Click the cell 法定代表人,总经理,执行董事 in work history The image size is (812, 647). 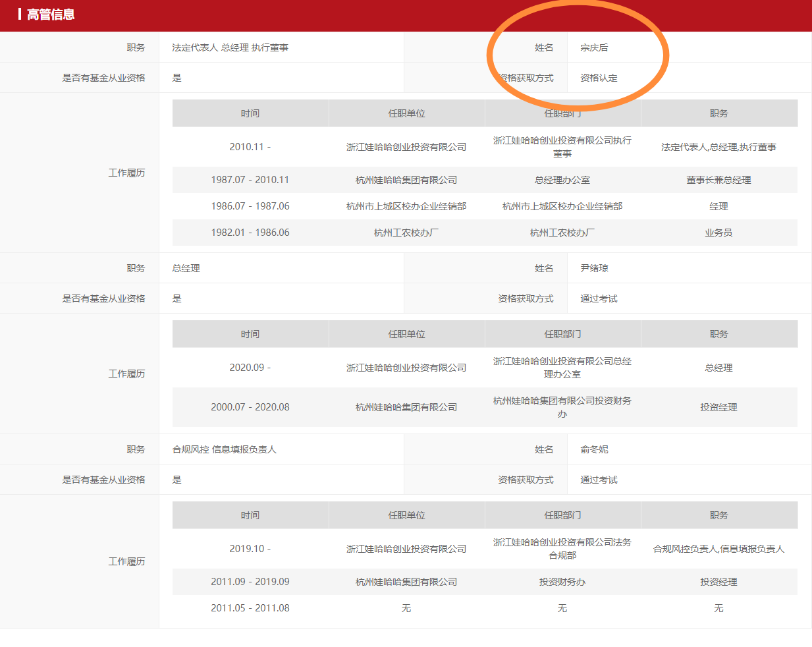718,147
